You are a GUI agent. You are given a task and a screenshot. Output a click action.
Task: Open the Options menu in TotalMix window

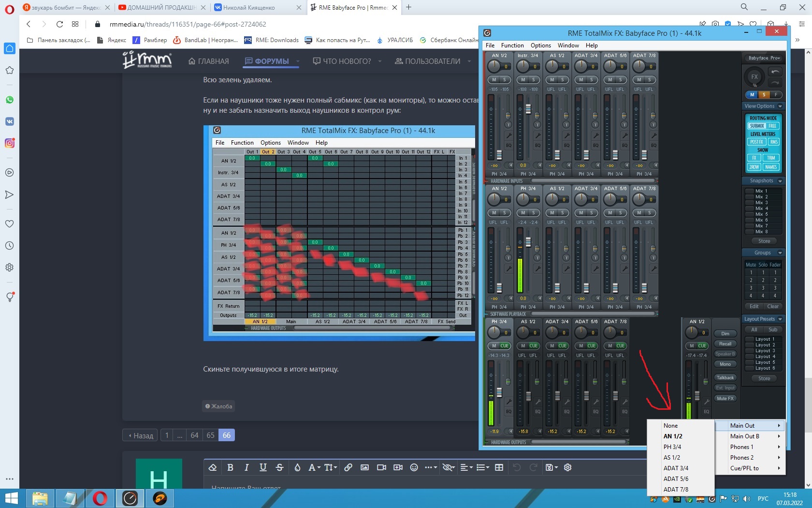click(x=541, y=45)
